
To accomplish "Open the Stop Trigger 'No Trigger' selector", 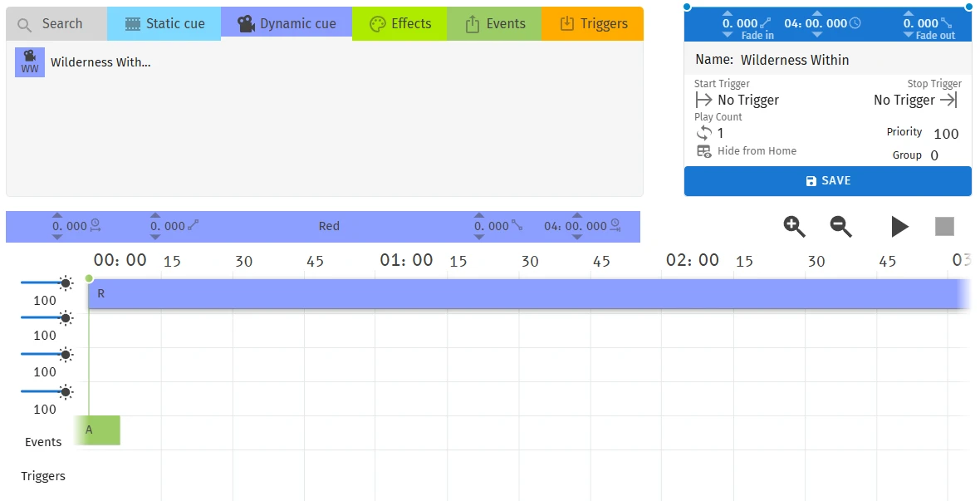I will tap(904, 100).
